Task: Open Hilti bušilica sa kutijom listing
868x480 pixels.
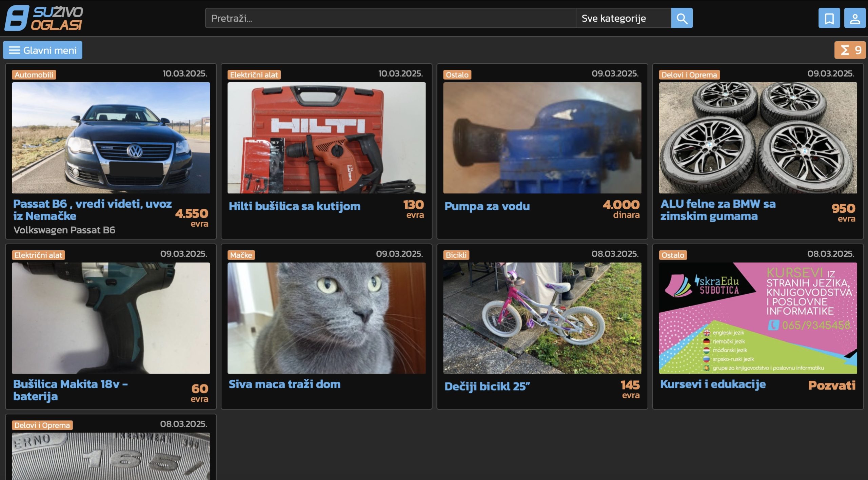Action: pos(294,206)
